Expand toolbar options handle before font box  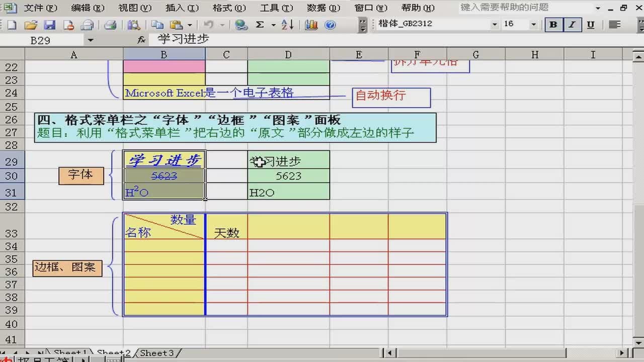(x=363, y=25)
